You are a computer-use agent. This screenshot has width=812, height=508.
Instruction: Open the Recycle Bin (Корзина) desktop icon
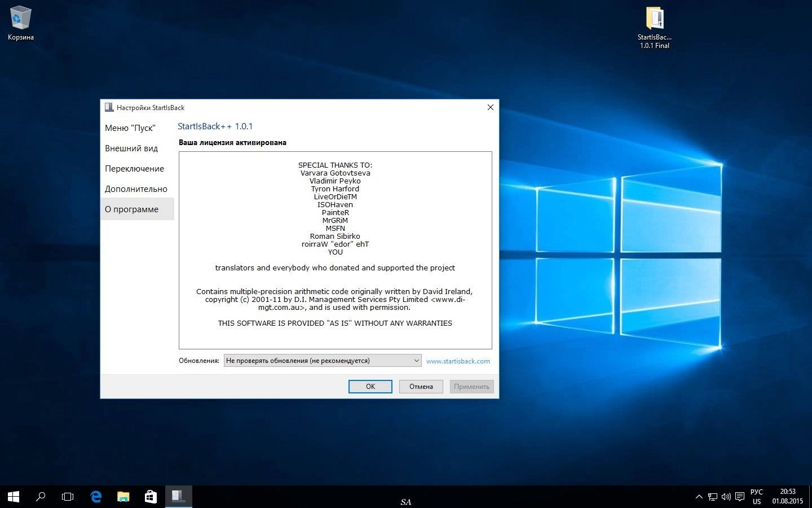coord(21,23)
